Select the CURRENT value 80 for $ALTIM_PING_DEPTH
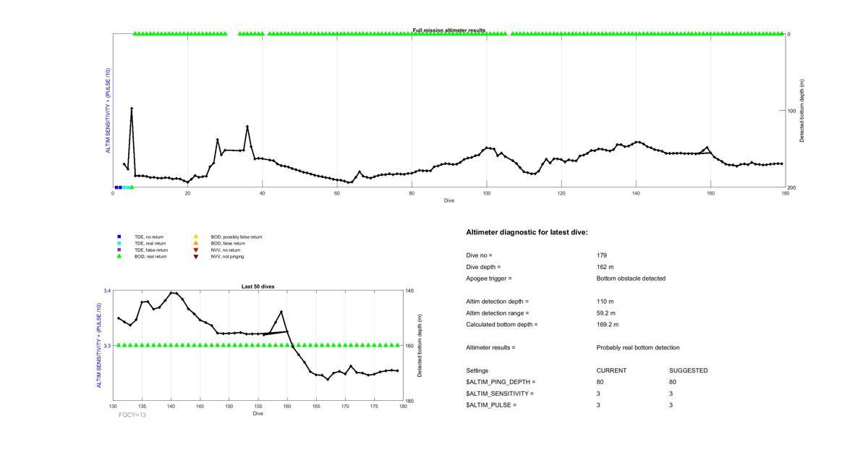The height and width of the screenshot is (450, 868). point(600,382)
